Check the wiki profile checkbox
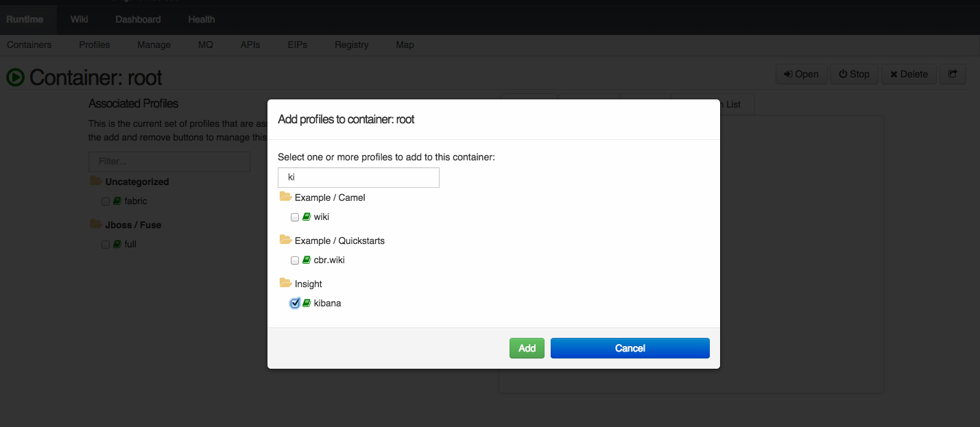This screenshot has width=980, height=427. (x=295, y=217)
